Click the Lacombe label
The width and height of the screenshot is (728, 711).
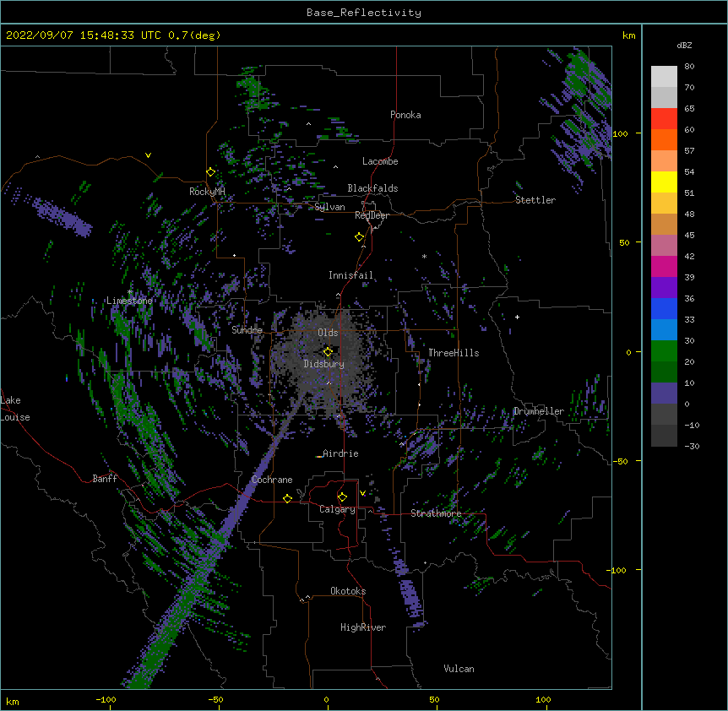(380, 161)
